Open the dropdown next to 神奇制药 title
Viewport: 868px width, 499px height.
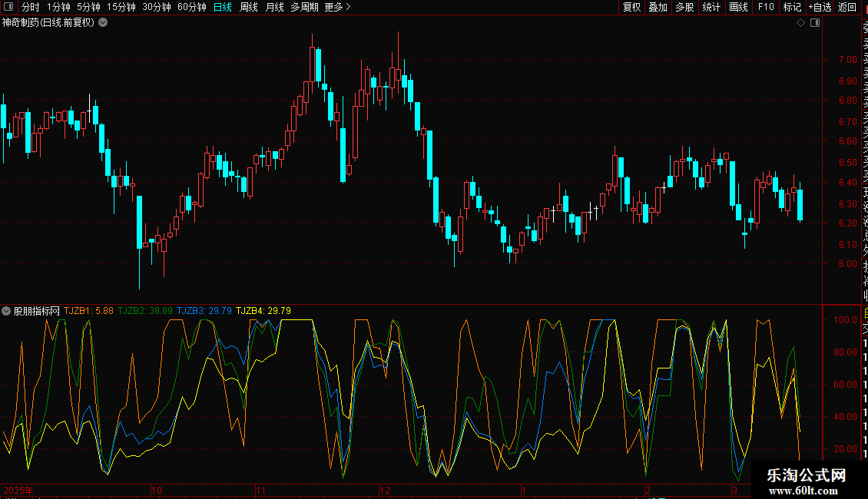coord(103,23)
